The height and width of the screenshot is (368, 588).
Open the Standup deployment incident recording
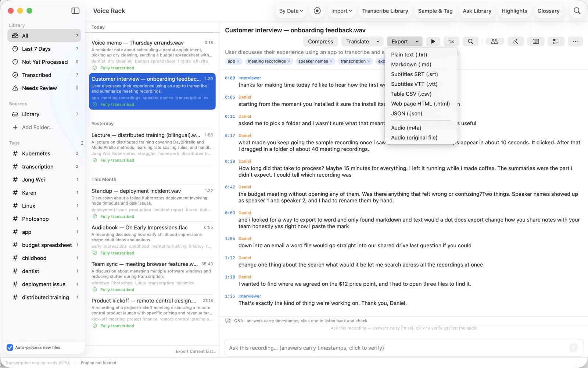tap(152, 203)
